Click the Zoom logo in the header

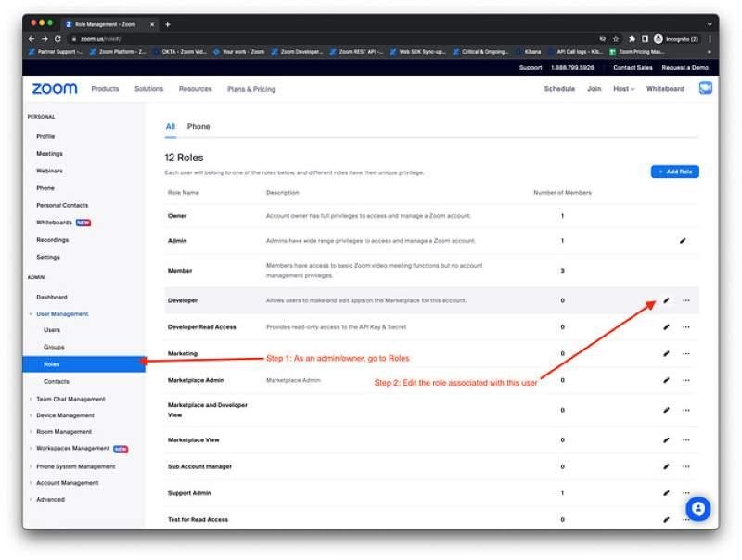[53, 88]
